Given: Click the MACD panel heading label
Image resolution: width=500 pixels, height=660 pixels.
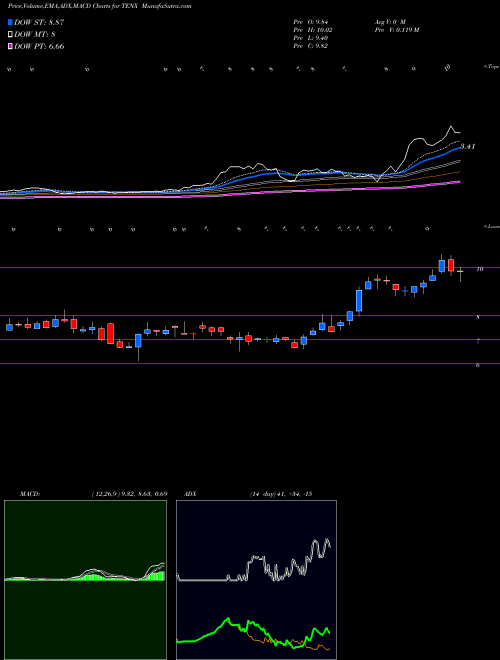Looking at the screenshot, I should (29, 494).
